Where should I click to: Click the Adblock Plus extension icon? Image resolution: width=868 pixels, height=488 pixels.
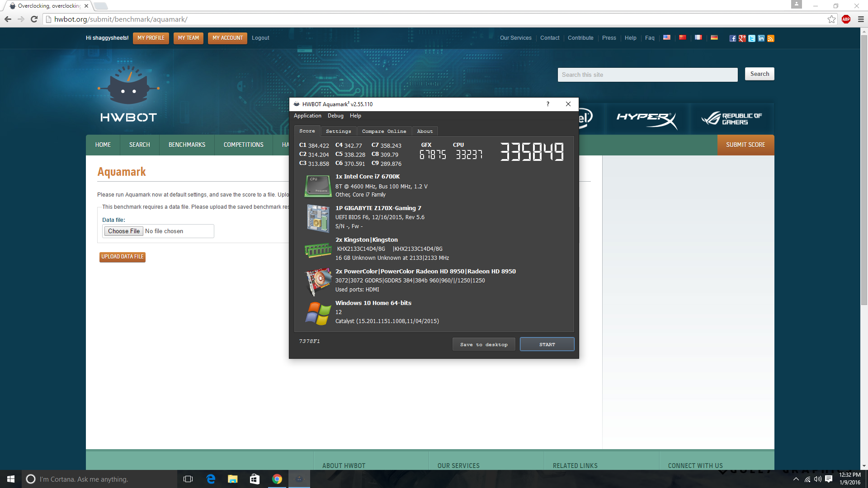tap(846, 19)
